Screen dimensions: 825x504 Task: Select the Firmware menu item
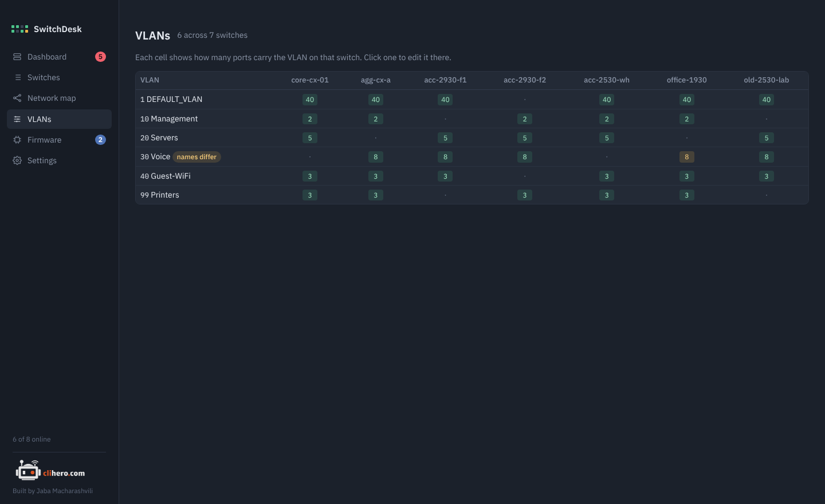click(59, 140)
